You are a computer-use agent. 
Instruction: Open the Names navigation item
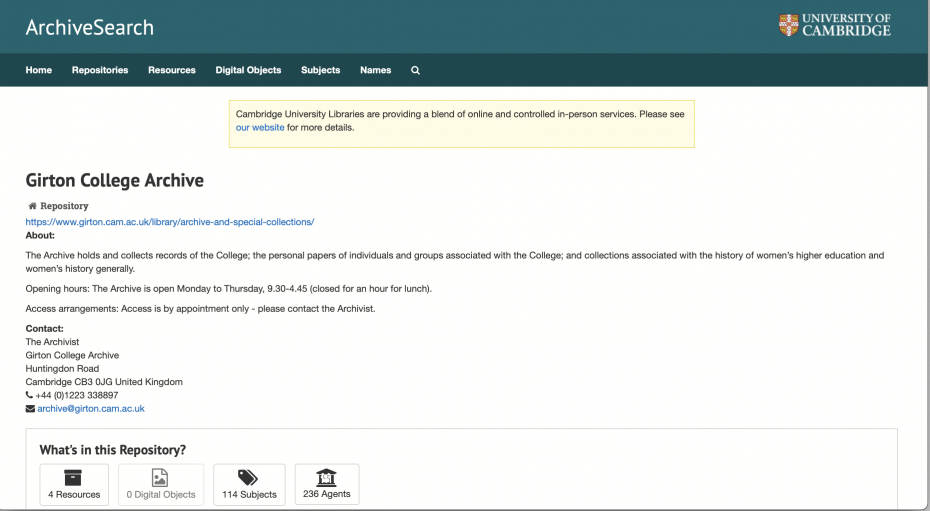tap(375, 70)
